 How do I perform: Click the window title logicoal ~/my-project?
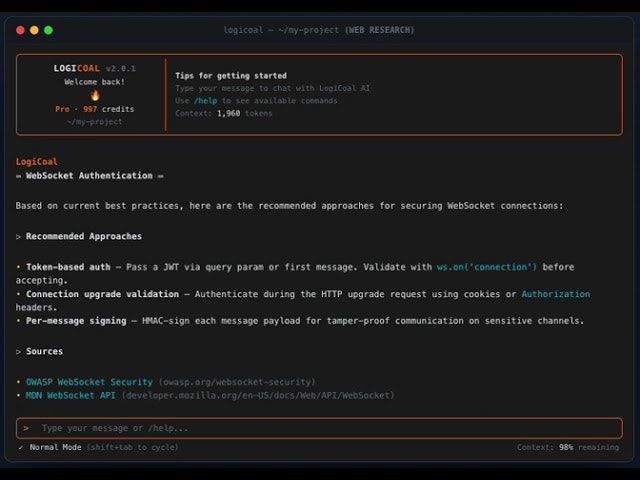point(319,30)
